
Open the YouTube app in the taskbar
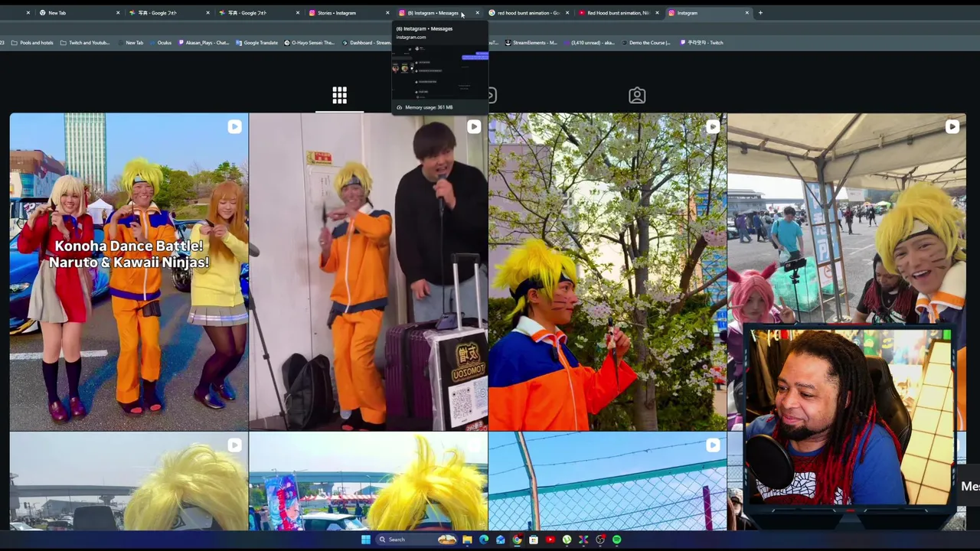point(550,540)
